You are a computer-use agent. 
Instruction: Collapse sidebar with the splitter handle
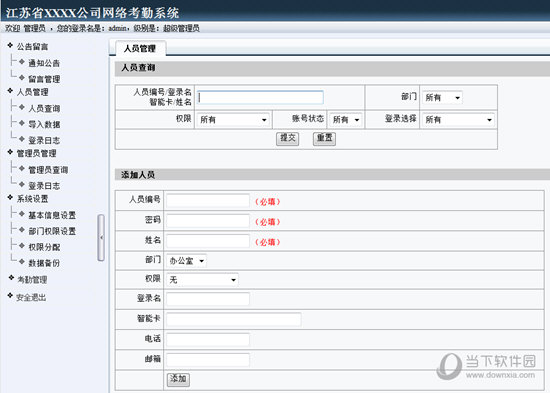[x=101, y=238]
